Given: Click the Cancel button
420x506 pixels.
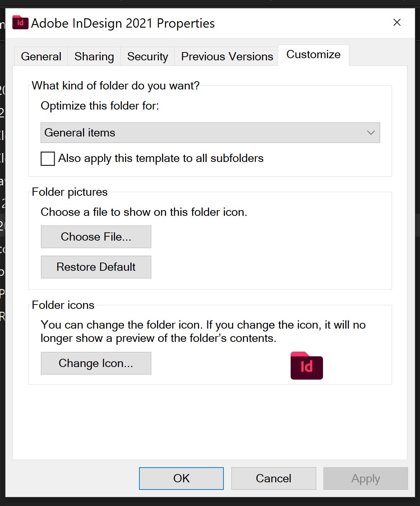Looking at the screenshot, I should [273, 478].
